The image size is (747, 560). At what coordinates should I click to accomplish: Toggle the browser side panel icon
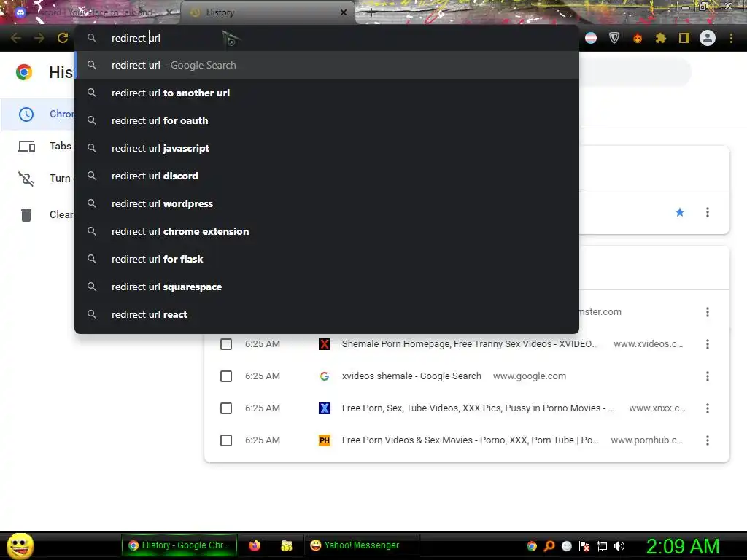pyautogui.click(x=684, y=38)
